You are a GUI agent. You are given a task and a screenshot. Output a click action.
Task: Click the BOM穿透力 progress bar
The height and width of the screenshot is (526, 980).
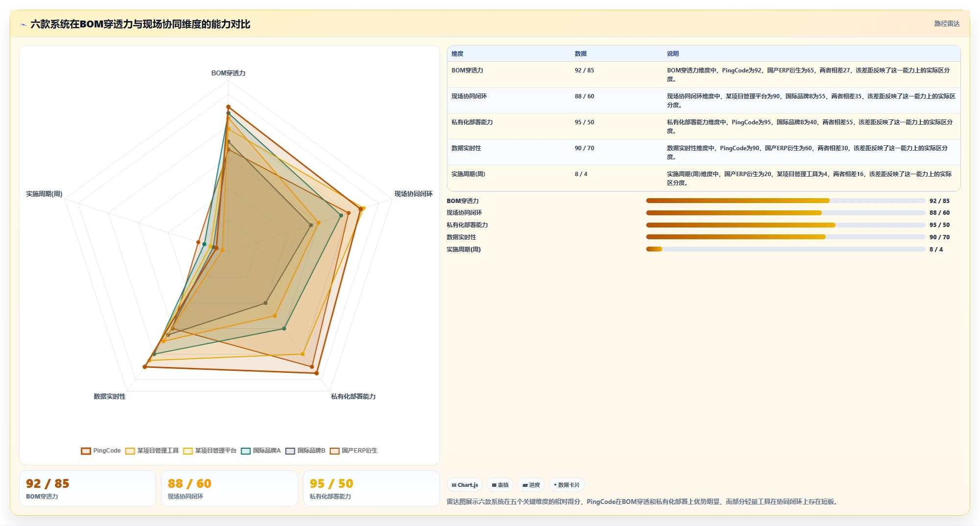[x=786, y=201]
